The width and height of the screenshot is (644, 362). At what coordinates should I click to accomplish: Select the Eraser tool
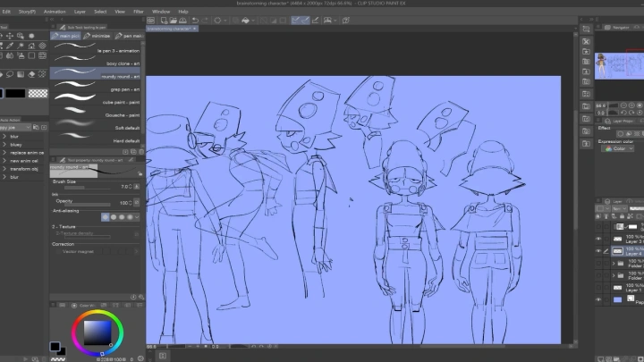point(31,74)
